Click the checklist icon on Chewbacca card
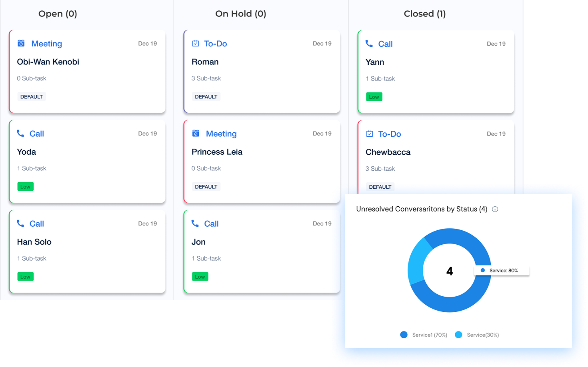Viewport: 588px width, 367px height. (370, 134)
